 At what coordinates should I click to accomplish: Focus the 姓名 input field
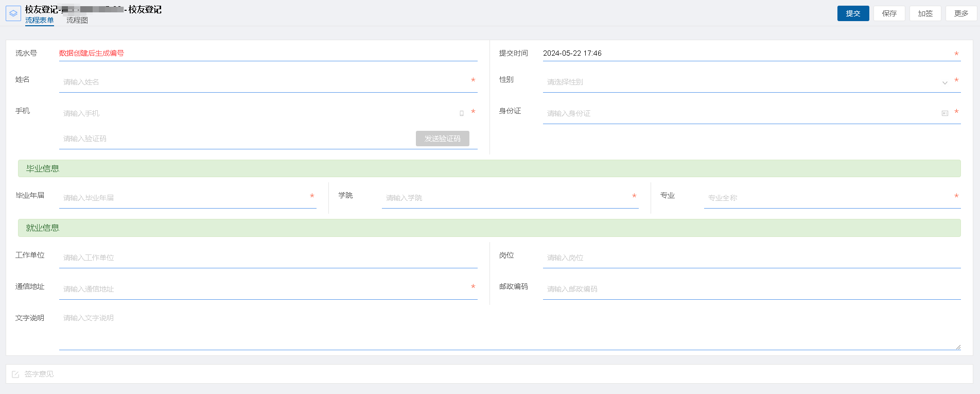(262, 82)
